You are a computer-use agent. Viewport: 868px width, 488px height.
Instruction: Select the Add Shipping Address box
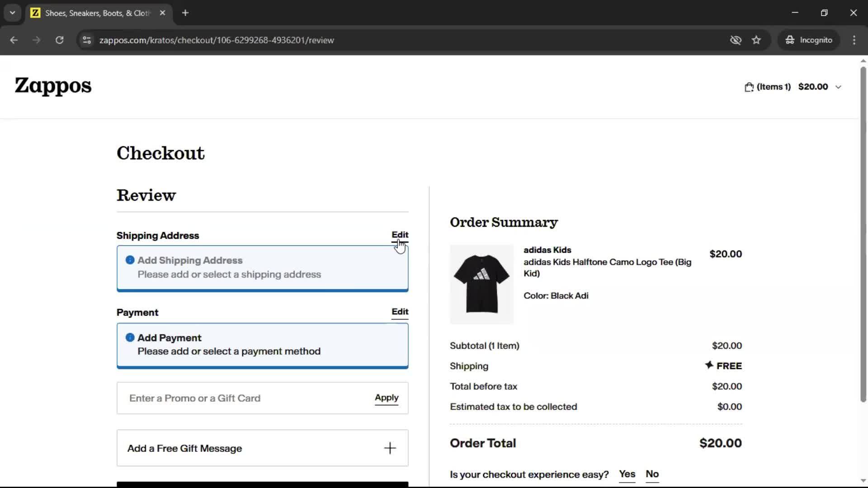(x=262, y=268)
